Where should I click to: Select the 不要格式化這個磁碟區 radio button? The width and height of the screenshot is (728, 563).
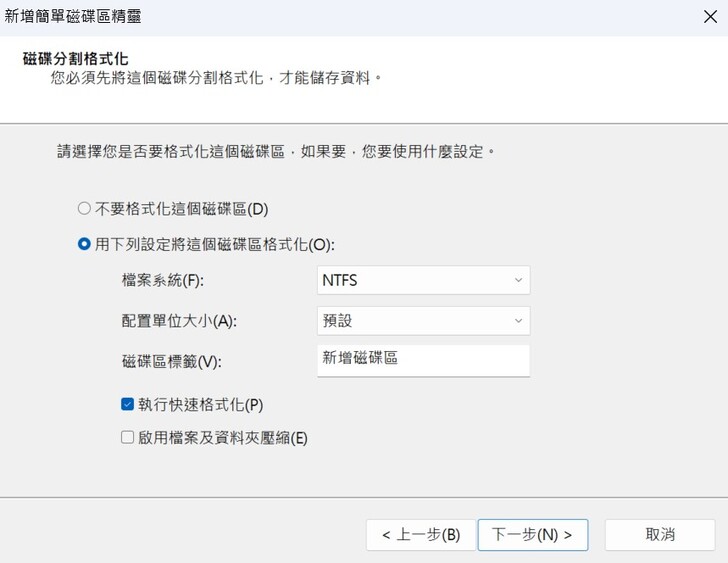pos(84,209)
